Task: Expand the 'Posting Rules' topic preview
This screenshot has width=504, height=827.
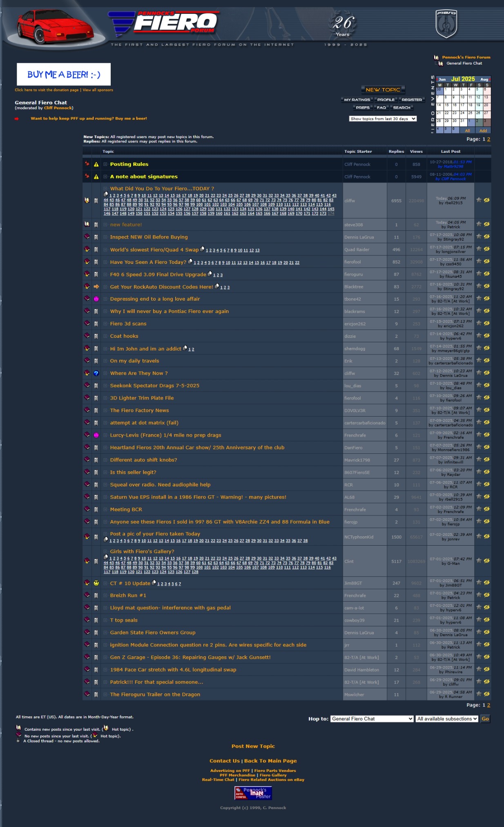Action: point(105,164)
